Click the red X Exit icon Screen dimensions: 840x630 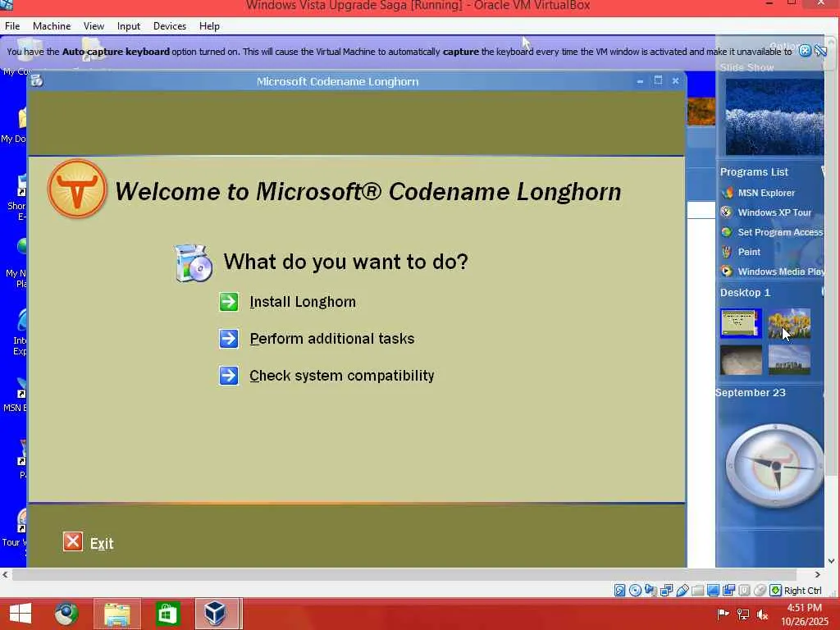pyautogui.click(x=73, y=541)
